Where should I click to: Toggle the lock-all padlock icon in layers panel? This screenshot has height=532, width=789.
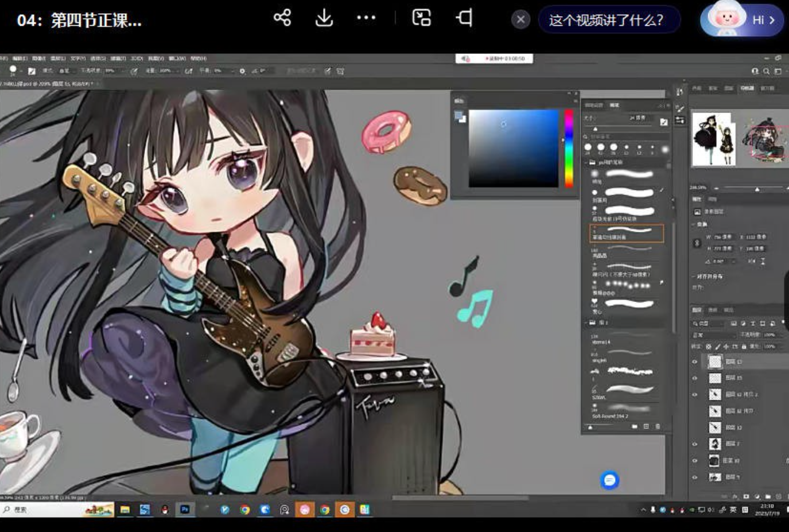pyautogui.click(x=744, y=347)
